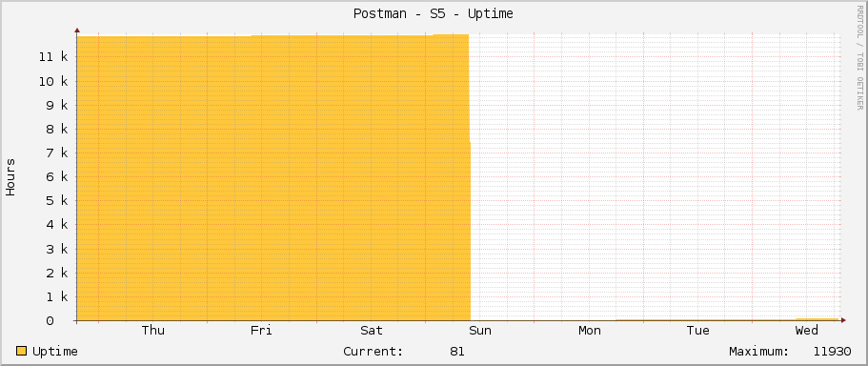Click the 'Uptime' legend label
This screenshot has height=366, width=868.
pyautogui.click(x=55, y=352)
